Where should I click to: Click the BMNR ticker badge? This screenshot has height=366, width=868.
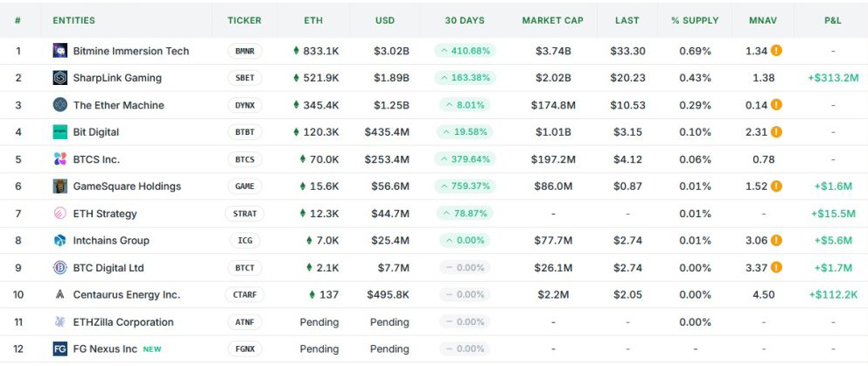tap(244, 51)
